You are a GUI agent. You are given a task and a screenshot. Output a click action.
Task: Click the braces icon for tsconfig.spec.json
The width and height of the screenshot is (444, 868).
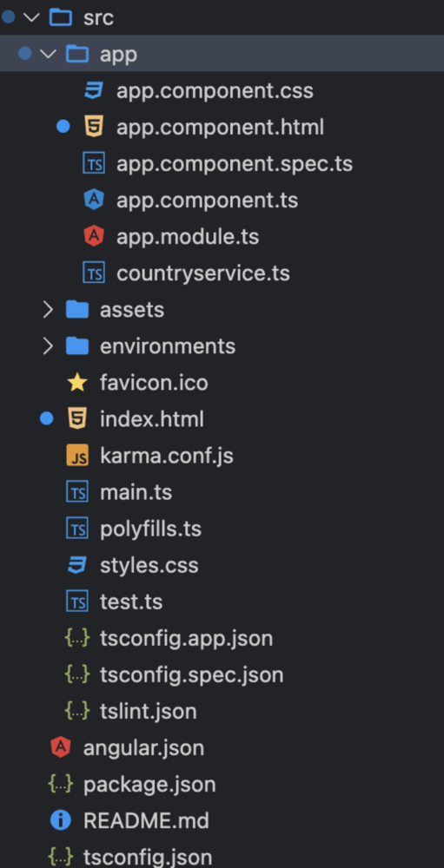pyautogui.click(x=77, y=674)
